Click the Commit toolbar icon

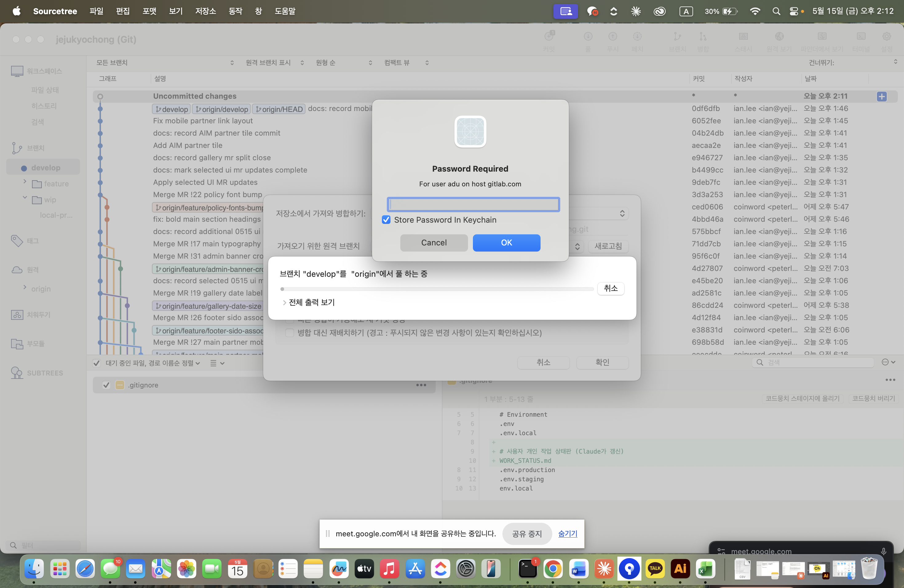[x=549, y=41]
